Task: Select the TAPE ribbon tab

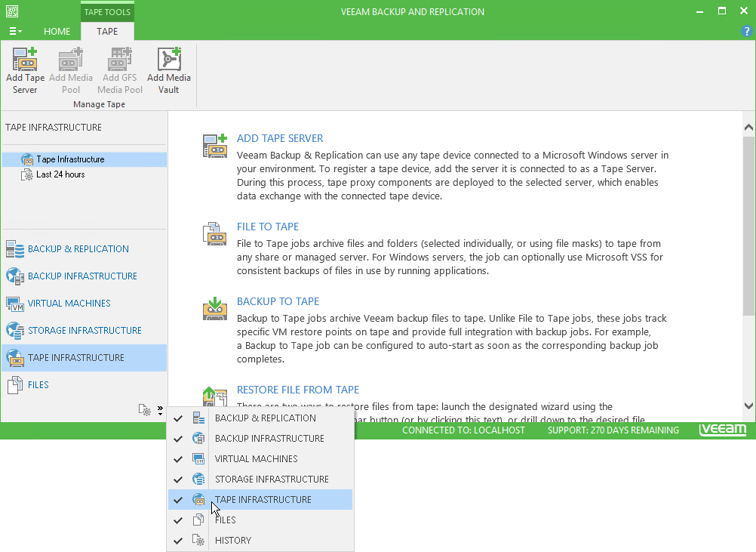Action: 107,32
